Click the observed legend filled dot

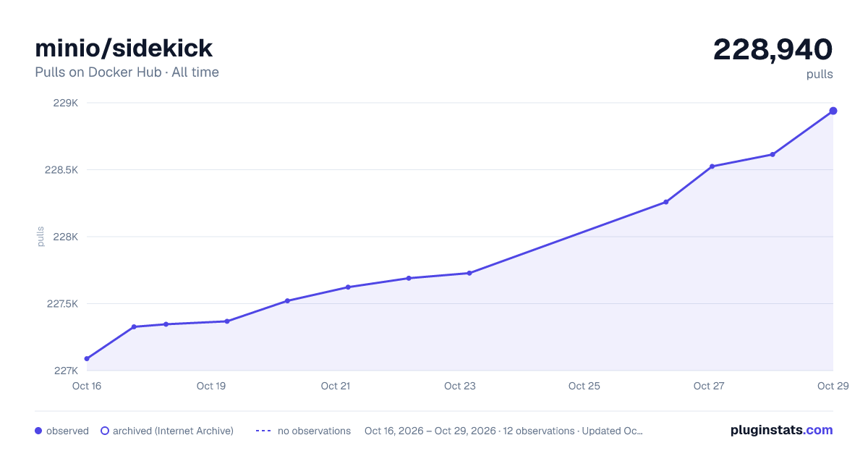pos(38,431)
